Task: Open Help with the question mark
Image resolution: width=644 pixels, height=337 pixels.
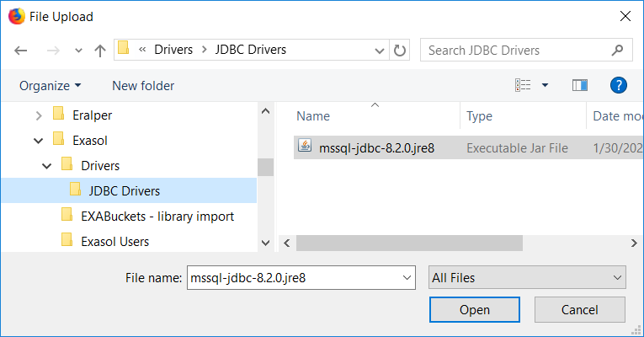Action: coord(619,85)
